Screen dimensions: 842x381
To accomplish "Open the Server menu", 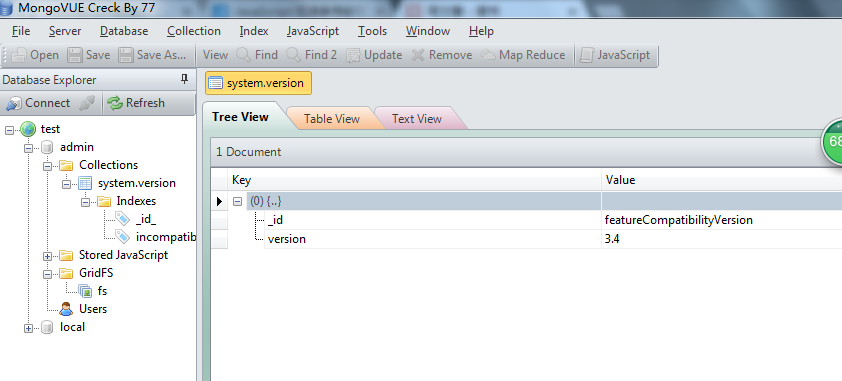I will pyautogui.click(x=65, y=31).
